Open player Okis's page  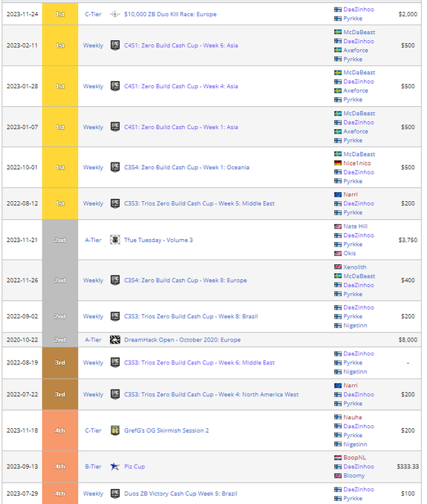pos(350,253)
